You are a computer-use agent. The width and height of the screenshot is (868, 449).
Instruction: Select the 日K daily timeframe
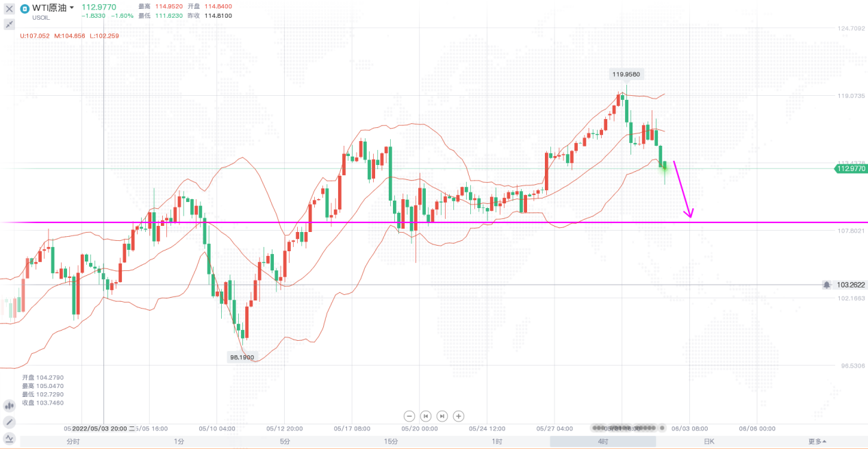[709, 441]
